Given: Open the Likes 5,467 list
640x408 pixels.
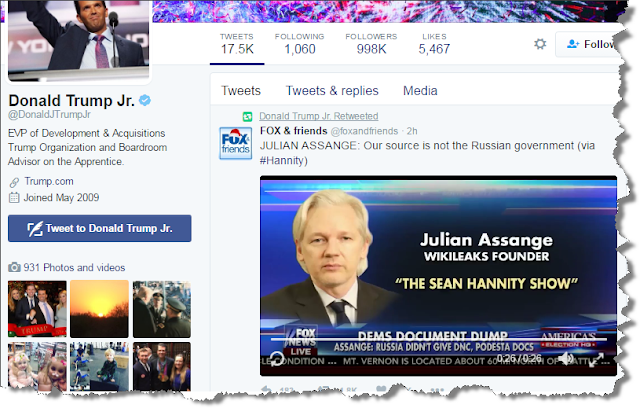Looking at the screenshot, I should (x=434, y=44).
